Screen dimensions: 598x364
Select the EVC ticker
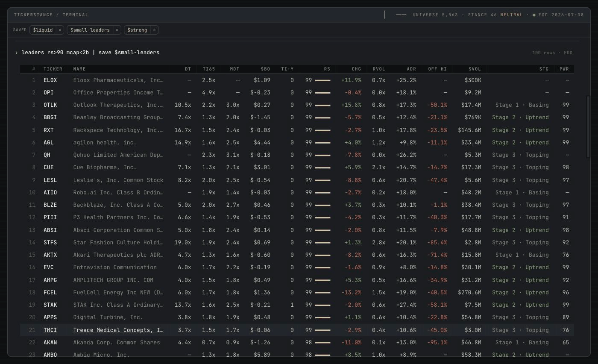pos(48,267)
